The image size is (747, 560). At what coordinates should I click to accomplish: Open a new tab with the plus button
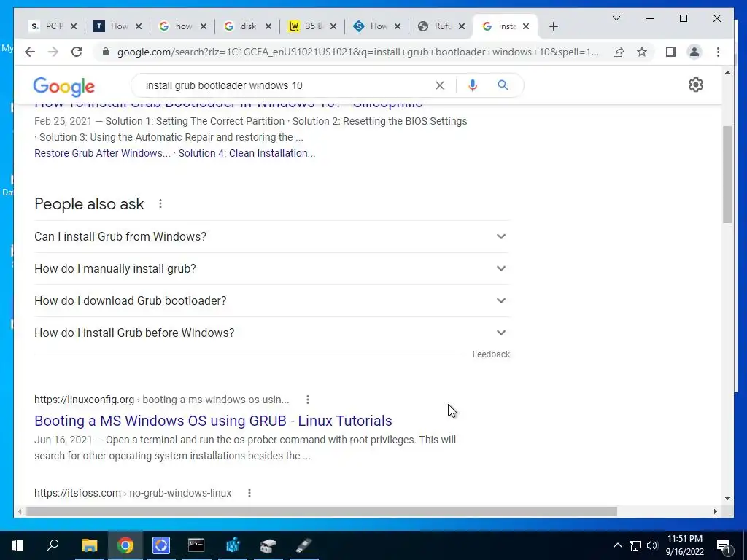point(553,26)
